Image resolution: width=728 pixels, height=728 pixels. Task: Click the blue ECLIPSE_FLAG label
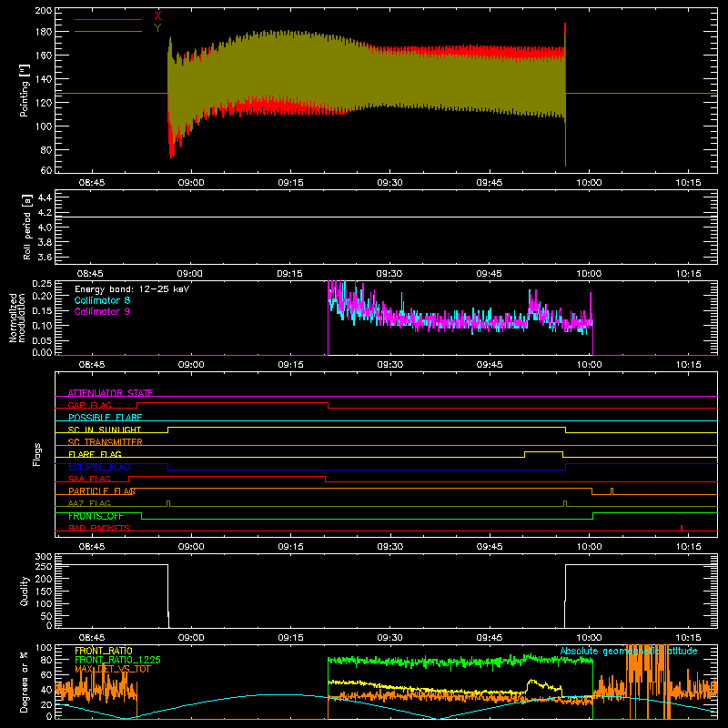click(99, 467)
